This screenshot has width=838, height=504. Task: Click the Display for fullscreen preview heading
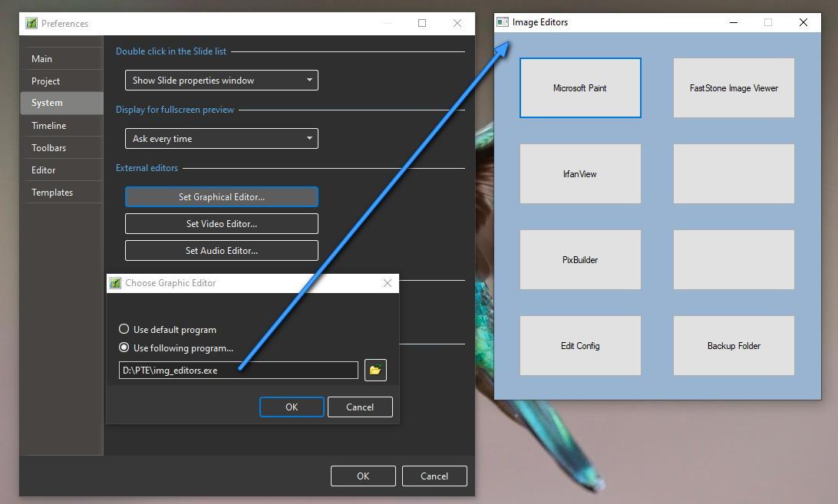click(x=175, y=110)
